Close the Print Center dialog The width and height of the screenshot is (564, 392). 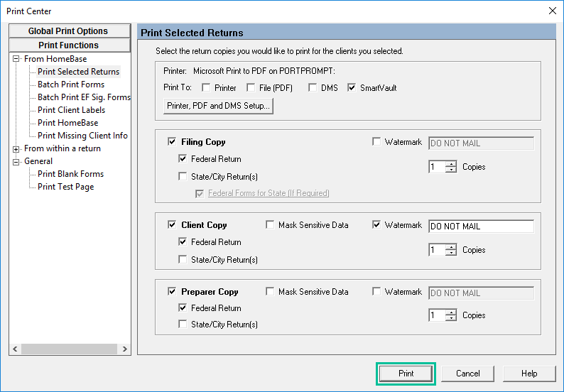[553, 11]
